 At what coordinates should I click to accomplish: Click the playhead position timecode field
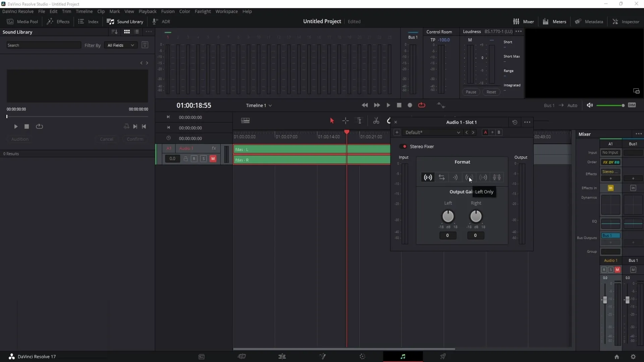[x=194, y=105]
